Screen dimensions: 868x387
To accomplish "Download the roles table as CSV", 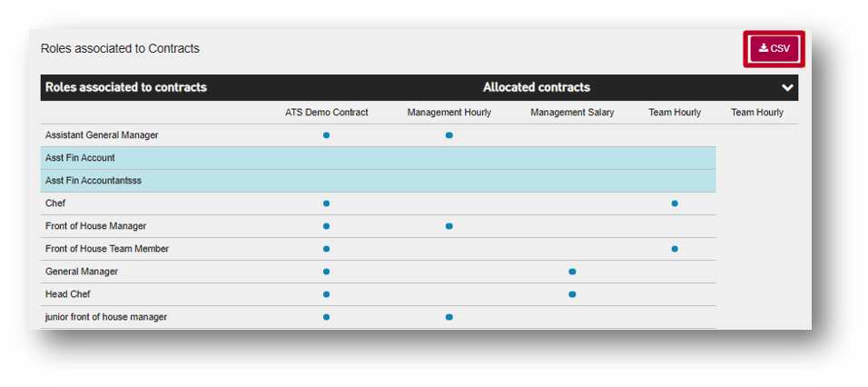I will click(x=774, y=49).
